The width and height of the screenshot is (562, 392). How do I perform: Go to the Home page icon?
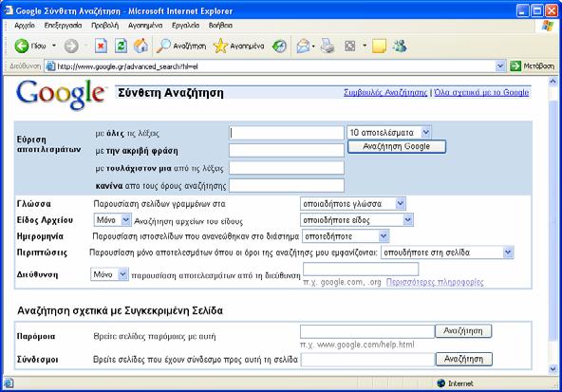140,46
